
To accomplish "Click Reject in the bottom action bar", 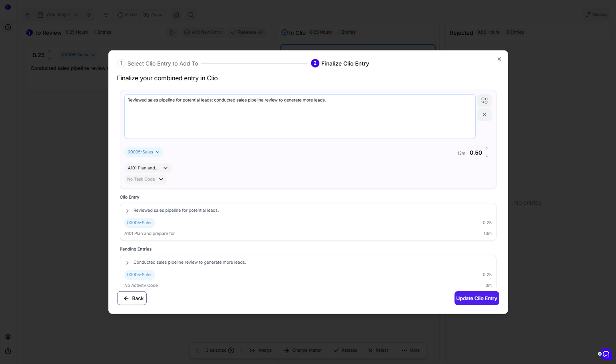I will click(378, 350).
